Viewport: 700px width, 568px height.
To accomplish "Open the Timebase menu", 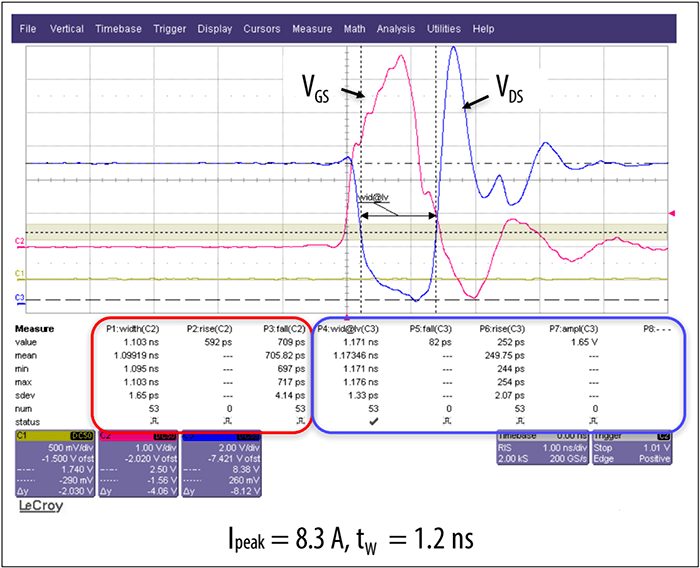I will (x=118, y=29).
